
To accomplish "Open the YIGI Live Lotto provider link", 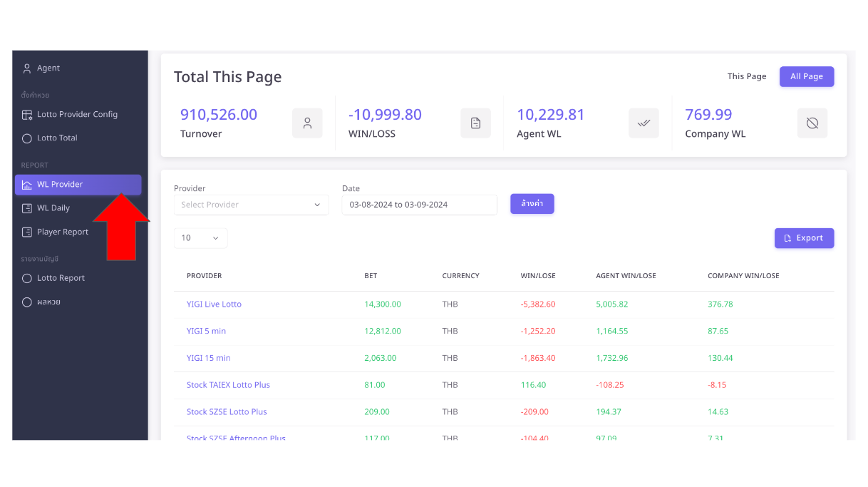I will point(214,304).
